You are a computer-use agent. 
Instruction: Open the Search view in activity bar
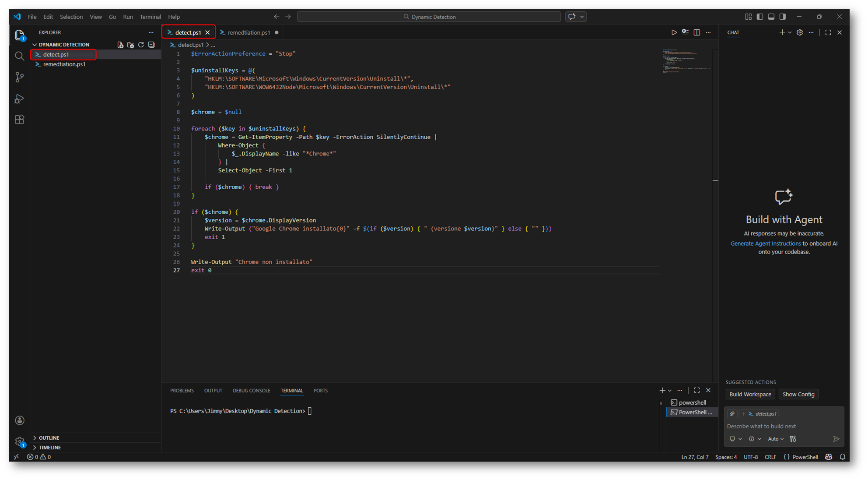click(19, 56)
